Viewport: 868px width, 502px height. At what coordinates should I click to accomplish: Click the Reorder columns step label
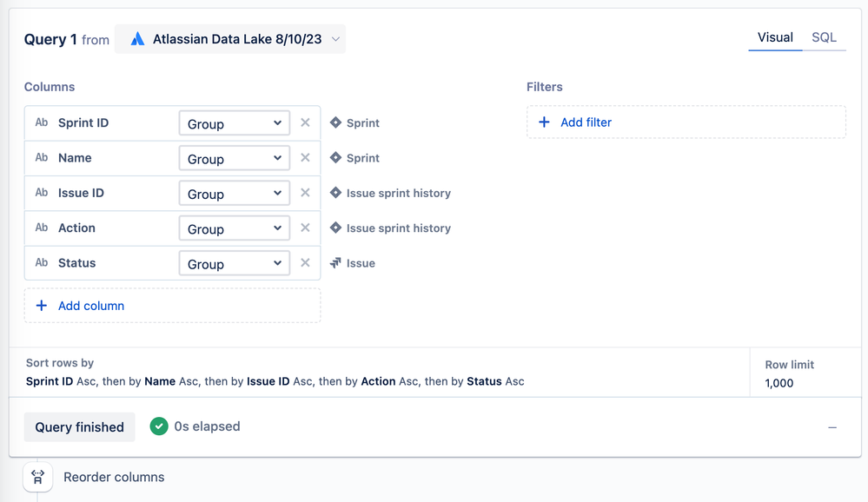point(114,477)
